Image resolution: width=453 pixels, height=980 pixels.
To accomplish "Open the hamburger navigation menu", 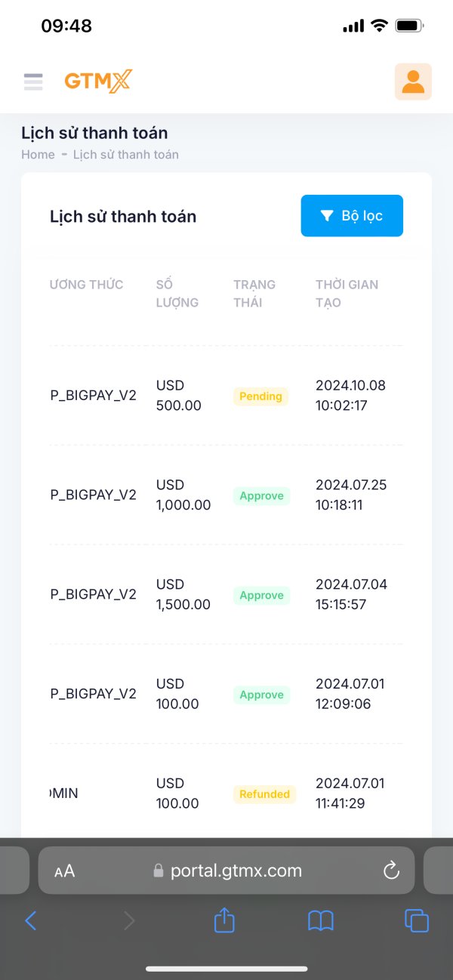I will pyautogui.click(x=33, y=82).
